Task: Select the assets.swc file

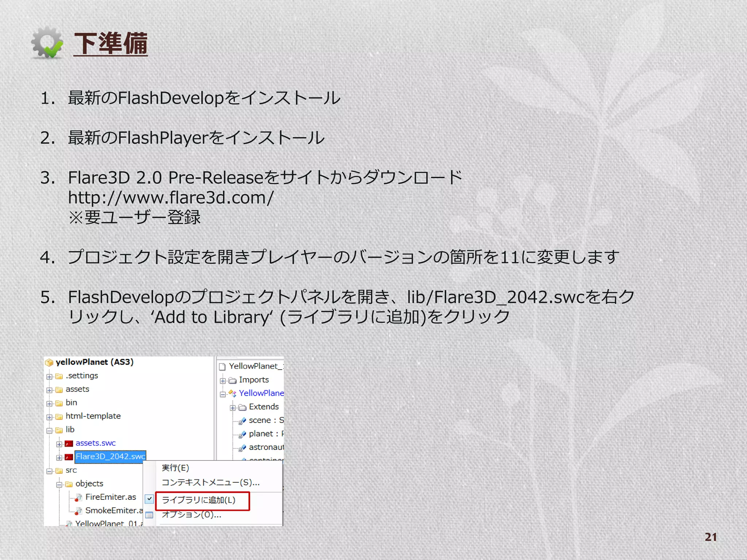Action: (96, 443)
